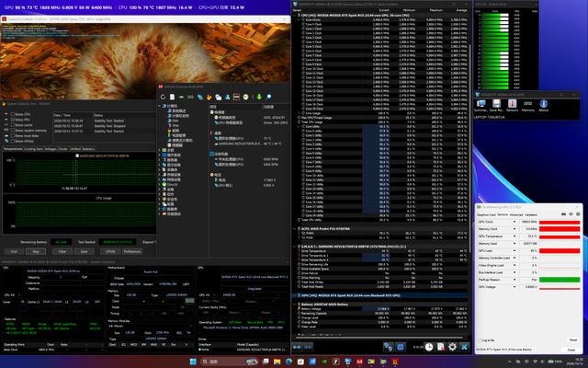Click Start button in stability test

point(15,251)
